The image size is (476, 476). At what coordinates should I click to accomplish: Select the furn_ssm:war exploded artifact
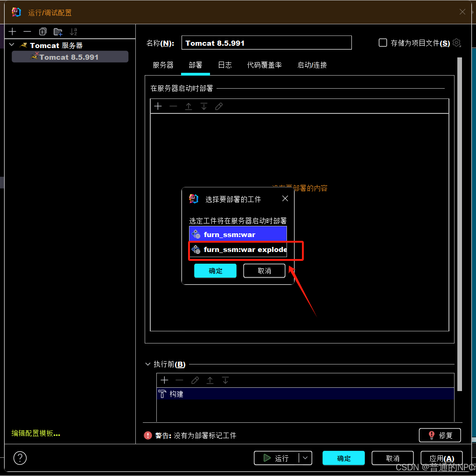point(238,250)
